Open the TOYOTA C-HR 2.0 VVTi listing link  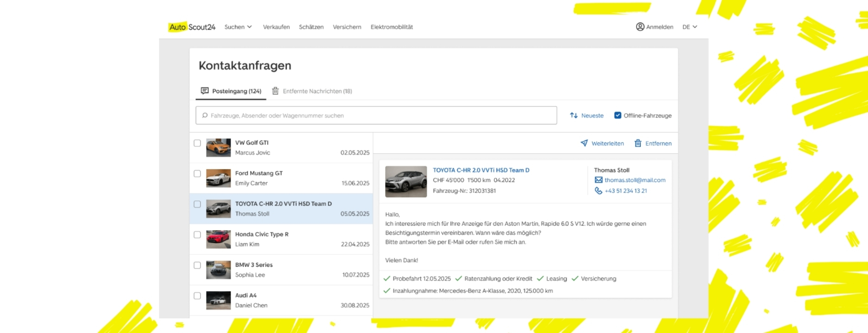[x=481, y=170]
